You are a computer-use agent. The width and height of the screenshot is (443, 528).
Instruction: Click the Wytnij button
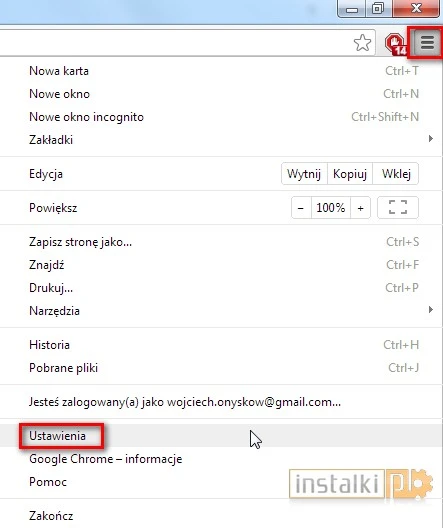pos(304,174)
